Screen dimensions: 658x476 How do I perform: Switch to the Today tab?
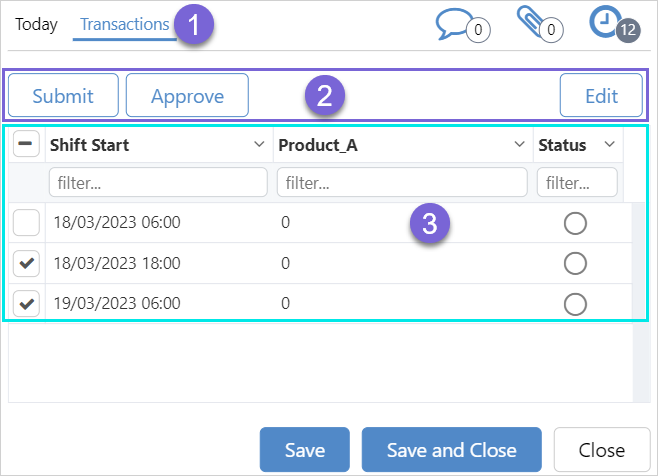pos(37,24)
